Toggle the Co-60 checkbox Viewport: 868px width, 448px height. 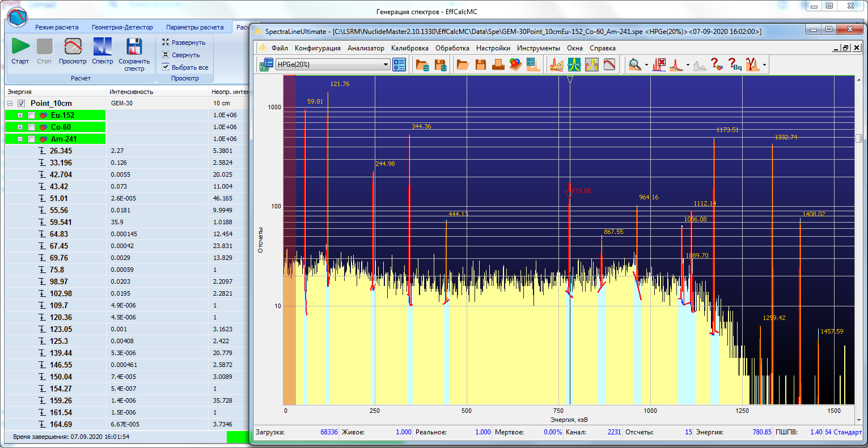click(32, 127)
